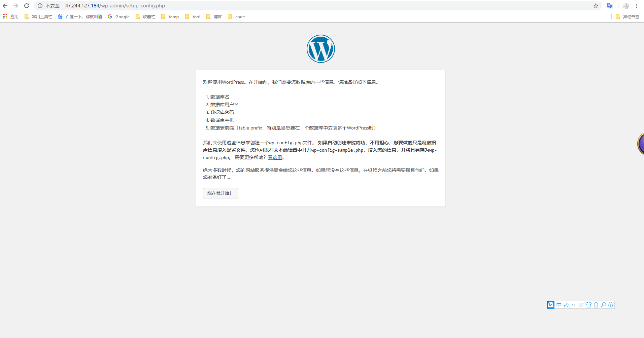Reload the current page
The height and width of the screenshot is (338, 644).
pyautogui.click(x=27, y=6)
